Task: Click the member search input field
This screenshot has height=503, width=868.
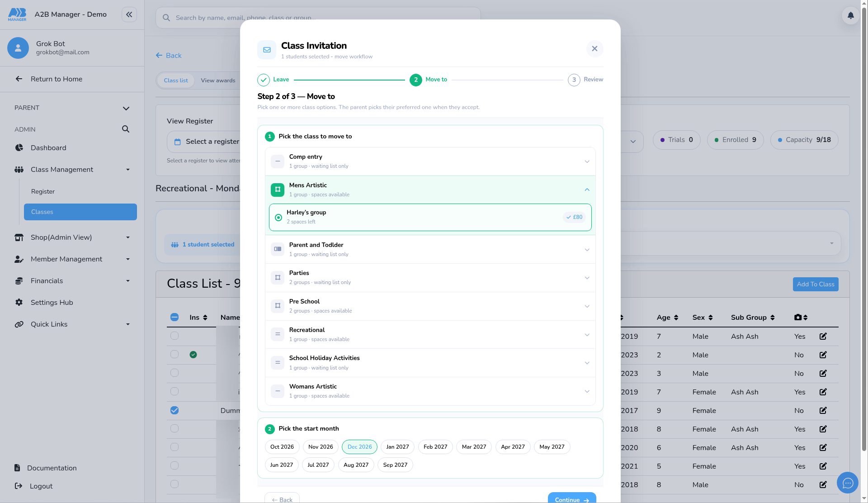Action: 318,18
